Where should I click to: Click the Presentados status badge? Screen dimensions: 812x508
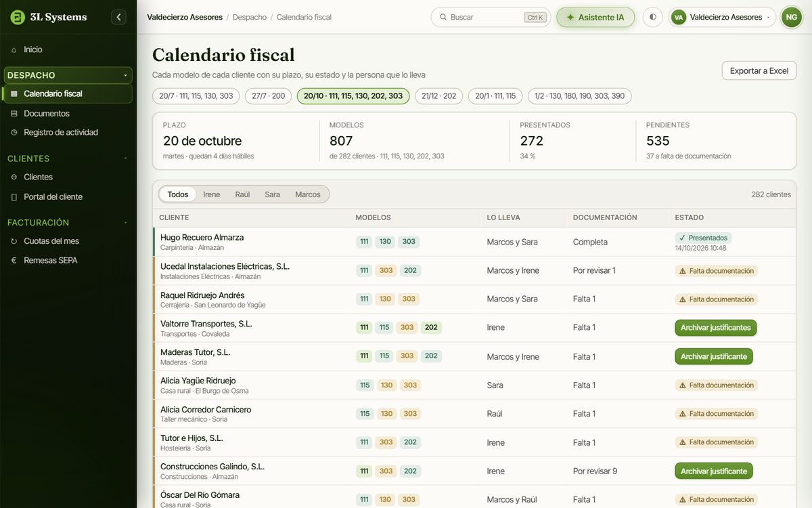point(703,238)
